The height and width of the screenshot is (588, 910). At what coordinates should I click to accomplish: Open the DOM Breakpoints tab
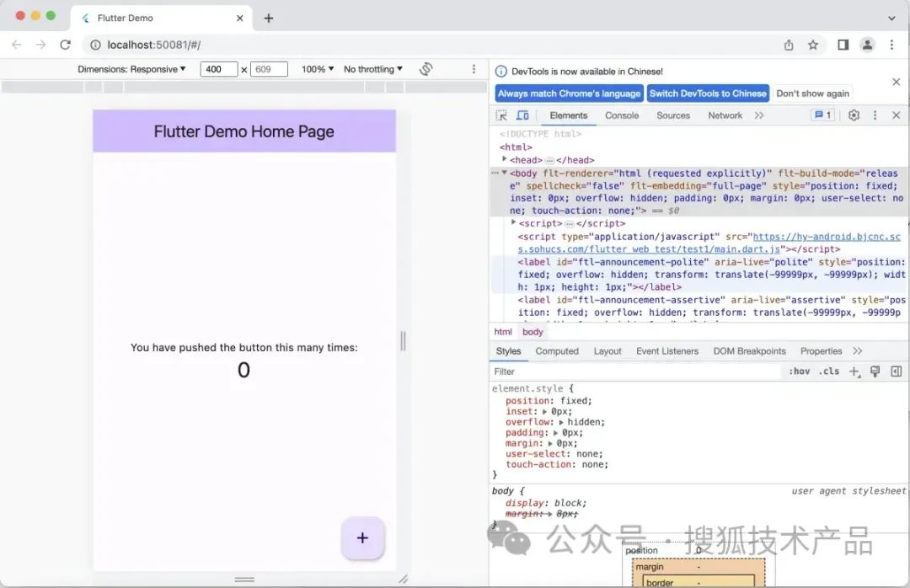coord(749,351)
